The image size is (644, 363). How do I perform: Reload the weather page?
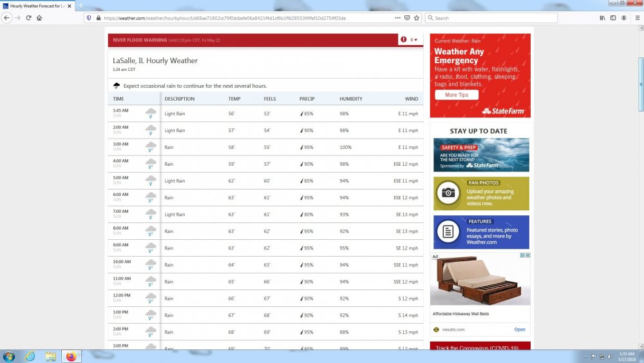click(x=28, y=18)
